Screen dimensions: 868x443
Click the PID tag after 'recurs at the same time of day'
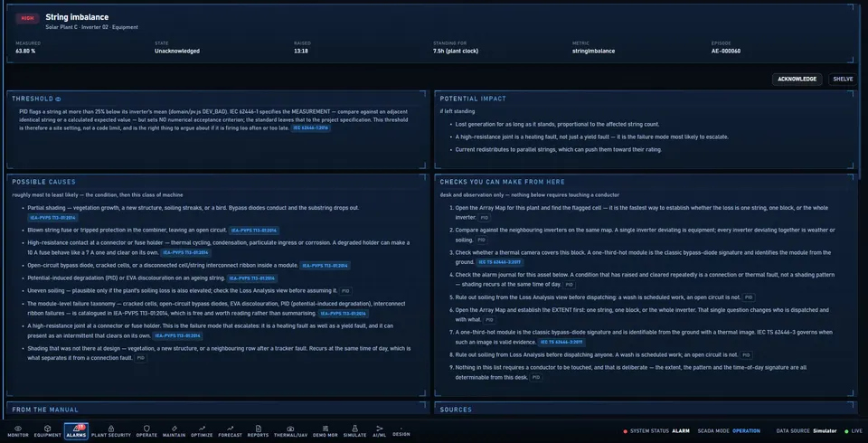[569, 285]
